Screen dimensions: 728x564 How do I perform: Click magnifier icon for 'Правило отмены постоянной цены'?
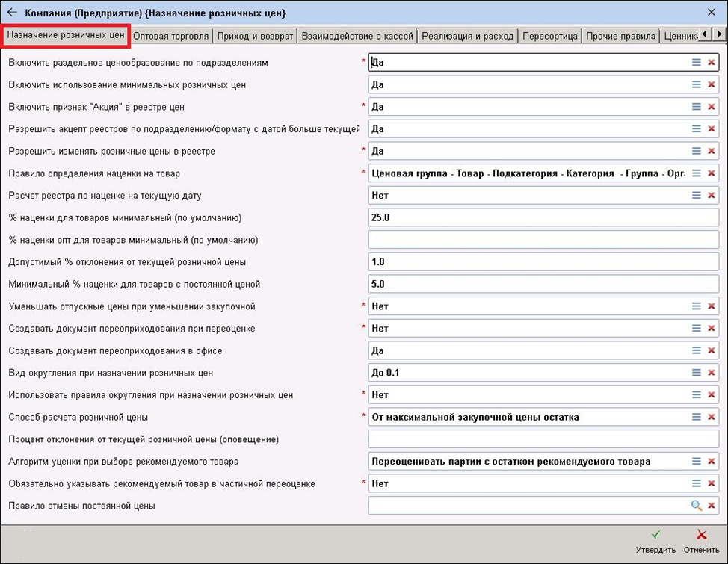coord(697,506)
